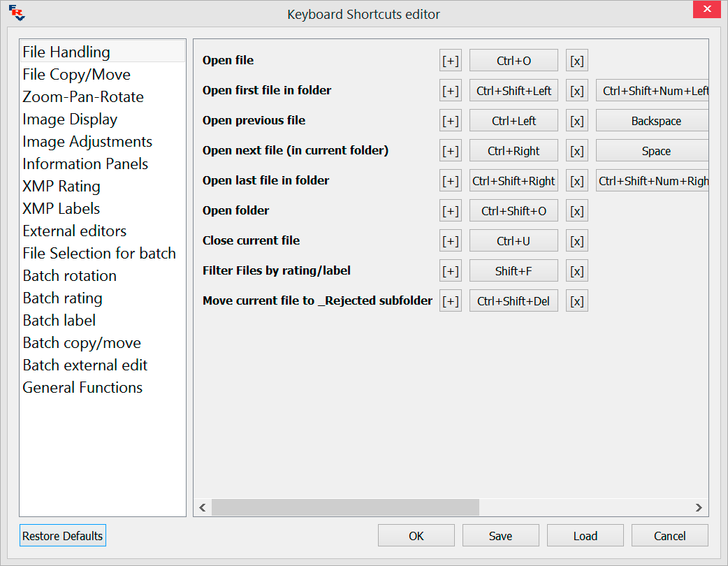Screen dimensions: 728x566
Task: Remove the Ctrl+Shift+Del shortcut
Action: click(577, 301)
